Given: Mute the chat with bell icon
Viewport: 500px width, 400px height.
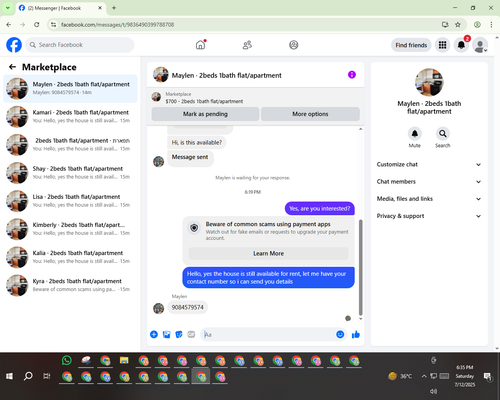Looking at the screenshot, I should pyautogui.click(x=415, y=134).
